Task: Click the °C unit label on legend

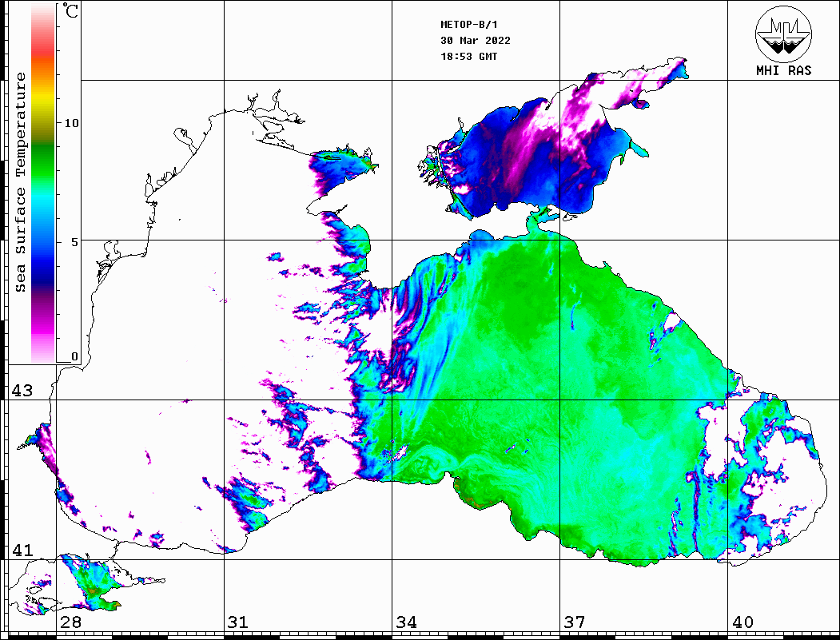Action: tap(70, 10)
